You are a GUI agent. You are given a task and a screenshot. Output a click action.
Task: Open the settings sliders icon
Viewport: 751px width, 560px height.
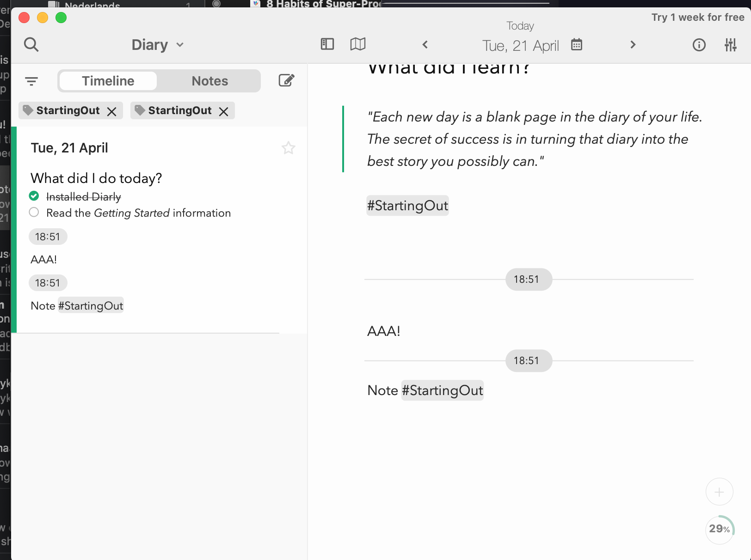[731, 45]
